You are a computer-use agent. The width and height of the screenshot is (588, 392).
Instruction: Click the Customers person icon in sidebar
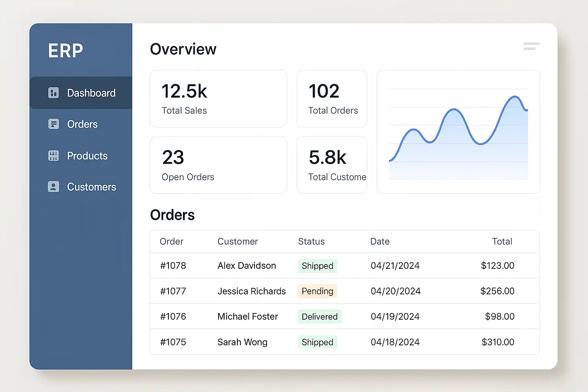(x=54, y=187)
